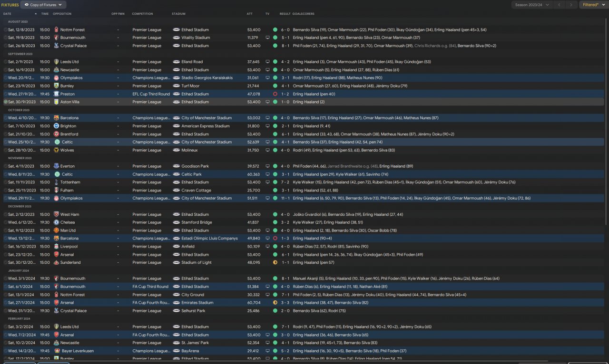Tick the selection circle on the Man Utd row
The image size is (609, 364).
pos(6,230)
